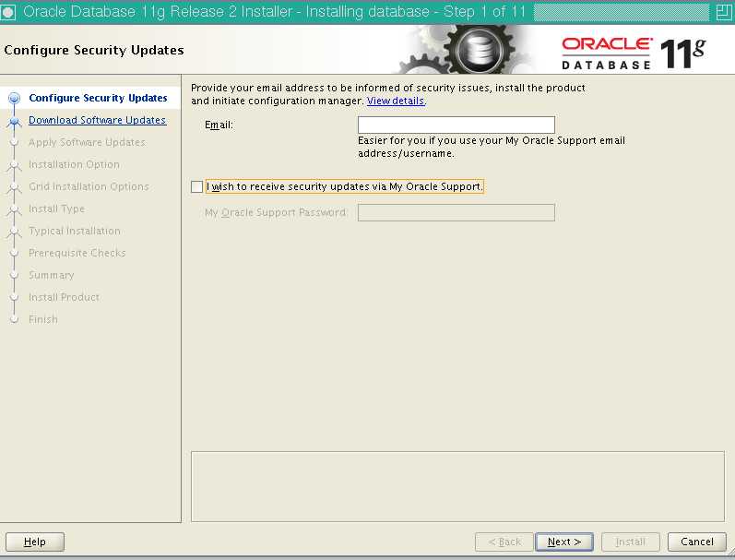The image size is (735, 560).
Task: Click the 'Email:' label
Action: (219, 125)
